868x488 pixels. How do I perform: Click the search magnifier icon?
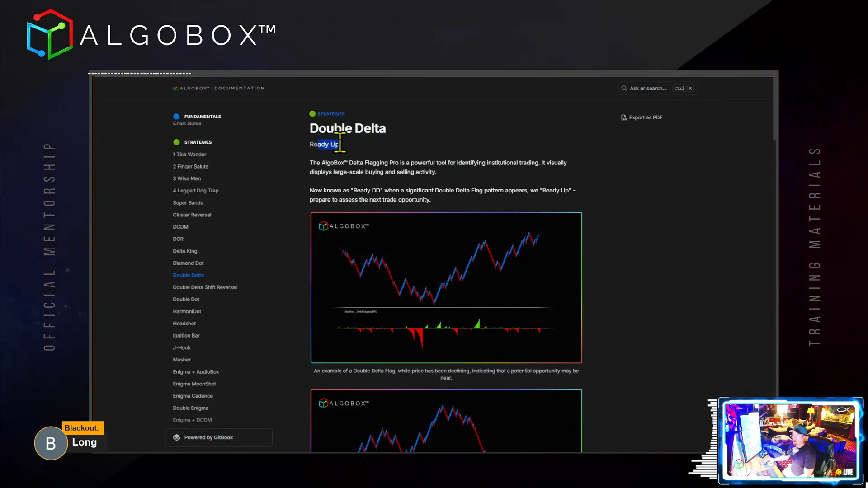click(624, 89)
